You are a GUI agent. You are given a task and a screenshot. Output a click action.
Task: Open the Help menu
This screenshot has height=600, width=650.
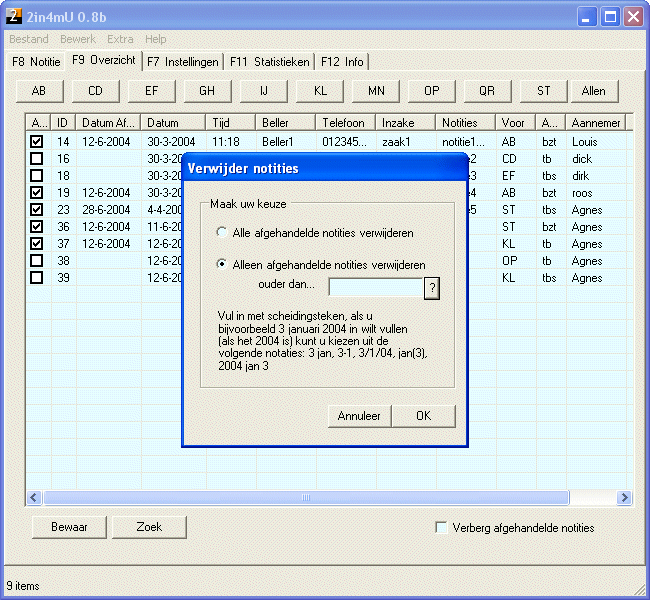(x=155, y=39)
